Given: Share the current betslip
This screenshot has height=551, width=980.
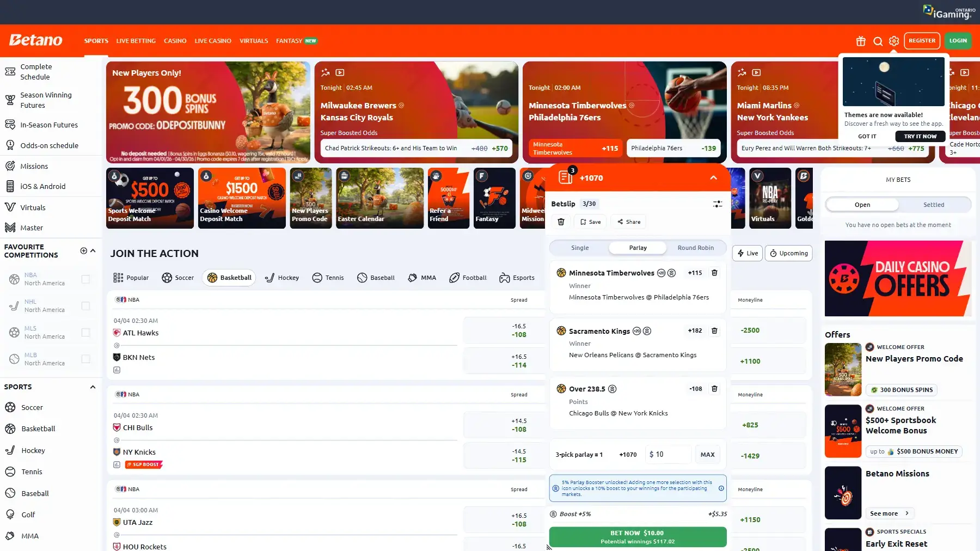Looking at the screenshot, I should point(629,222).
